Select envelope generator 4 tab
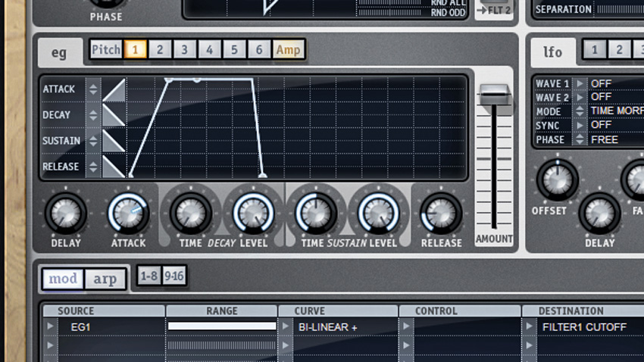644x362 pixels. [209, 50]
